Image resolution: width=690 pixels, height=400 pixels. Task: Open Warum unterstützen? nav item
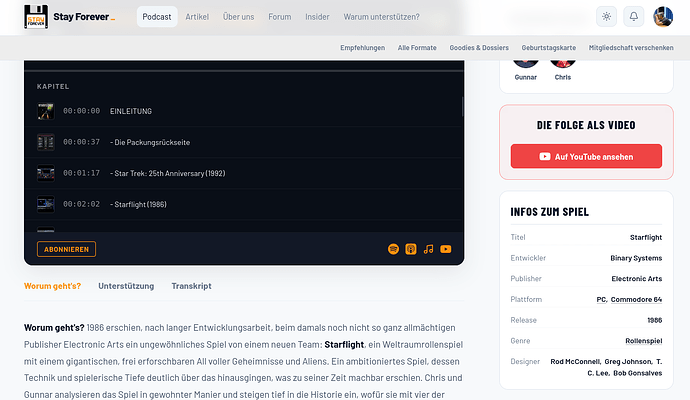[382, 17]
